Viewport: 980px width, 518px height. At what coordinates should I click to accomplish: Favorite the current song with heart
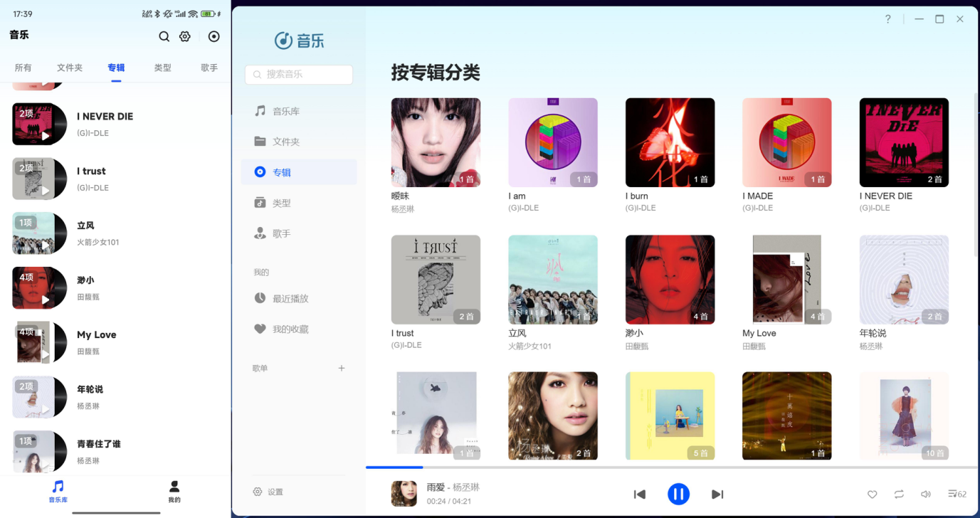(872, 495)
